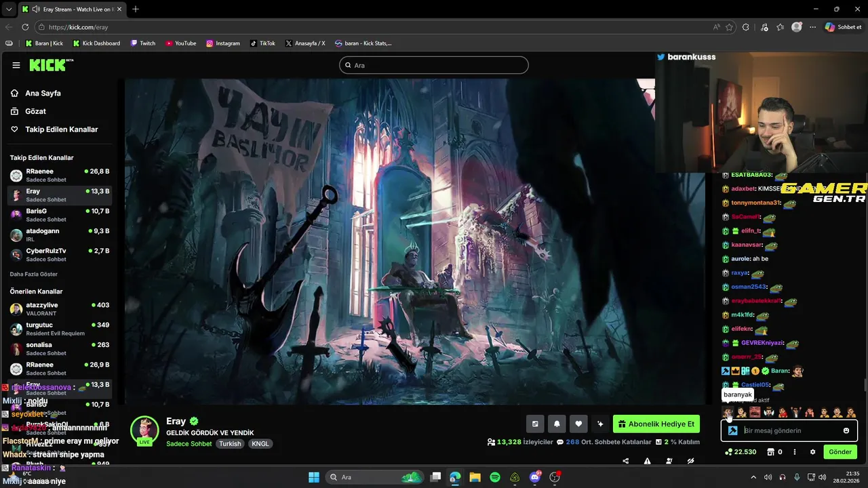Open recommended channel atazzylive
The image size is (868, 488).
60,309
